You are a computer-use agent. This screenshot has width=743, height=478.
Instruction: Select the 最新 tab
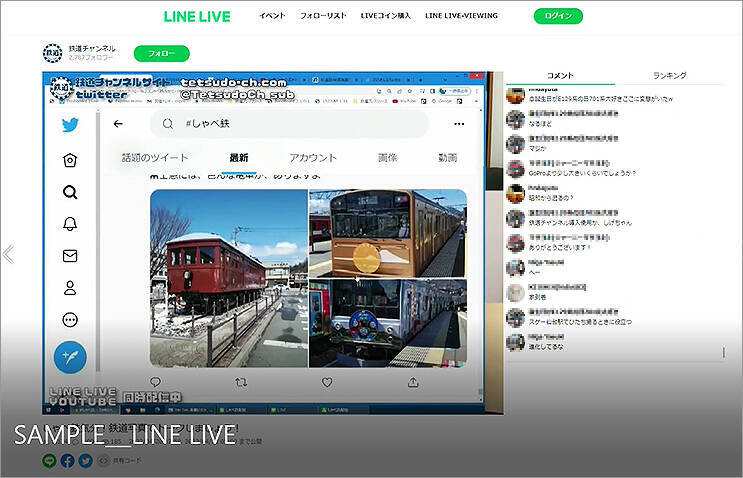pos(239,158)
